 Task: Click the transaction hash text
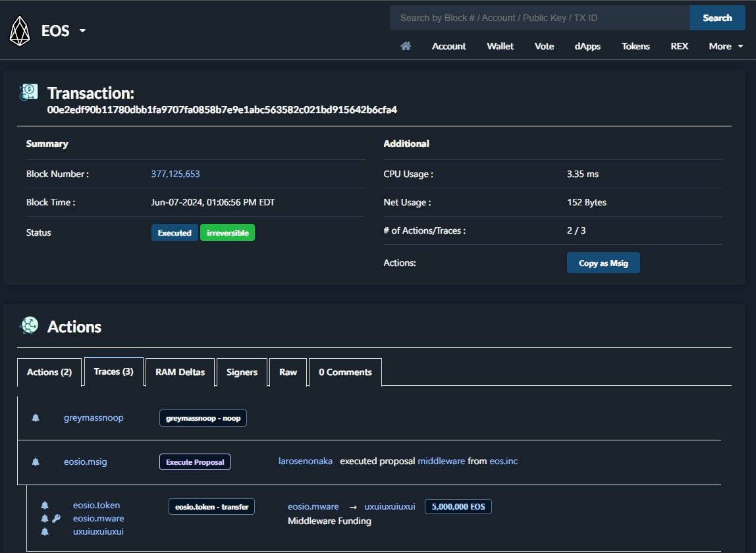(x=222, y=110)
